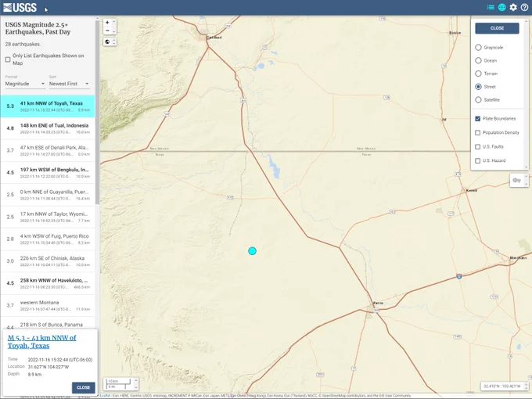532x399 pixels.
Task: Click the Pecos city label on the map
Action: [x=378, y=303]
